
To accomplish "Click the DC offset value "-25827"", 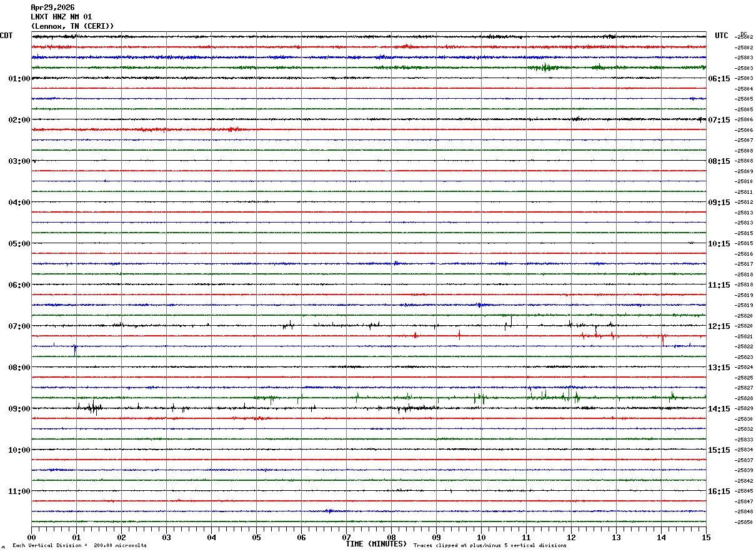I will (744, 388).
